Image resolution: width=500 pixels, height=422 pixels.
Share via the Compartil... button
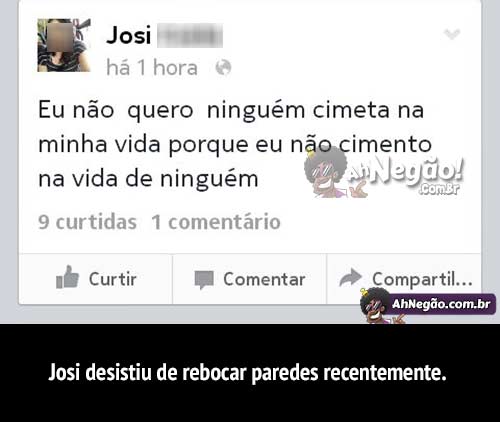(x=404, y=279)
